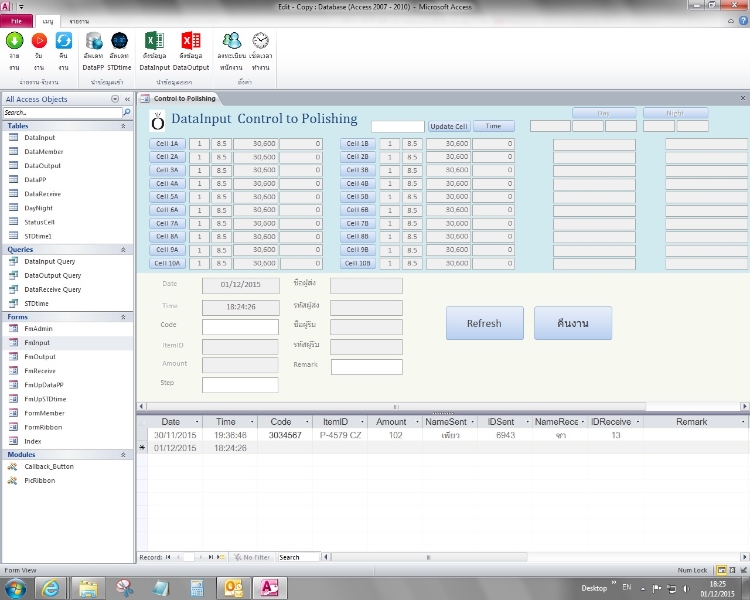Screen dimensions: 750x600
Task: Toggle the Night button
Action: coord(675,113)
